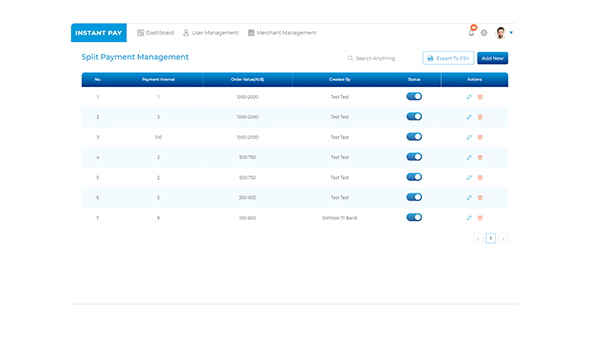The image size is (590, 360).
Task: Toggle status of Shhhlok Barot's row
Action: point(414,217)
